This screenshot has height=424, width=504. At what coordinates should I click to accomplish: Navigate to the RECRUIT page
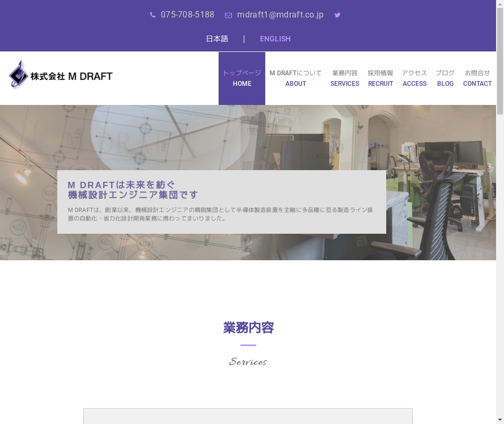pyautogui.click(x=380, y=78)
